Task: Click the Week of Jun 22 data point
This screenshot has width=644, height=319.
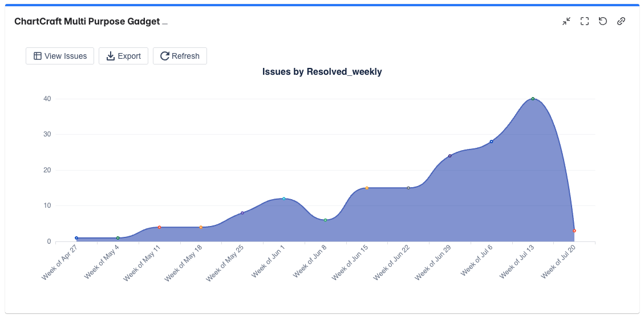Action: pyautogui.click(x=408, y=188)
